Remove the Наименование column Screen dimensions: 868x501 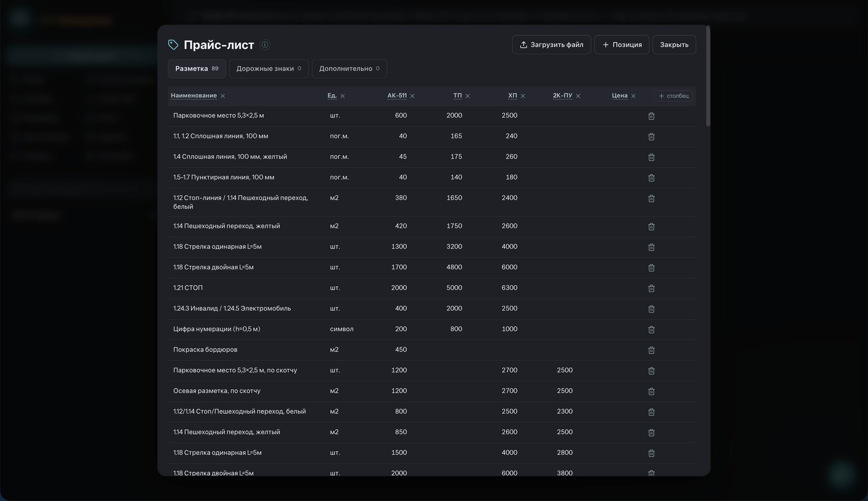click(x=223, y=96)
